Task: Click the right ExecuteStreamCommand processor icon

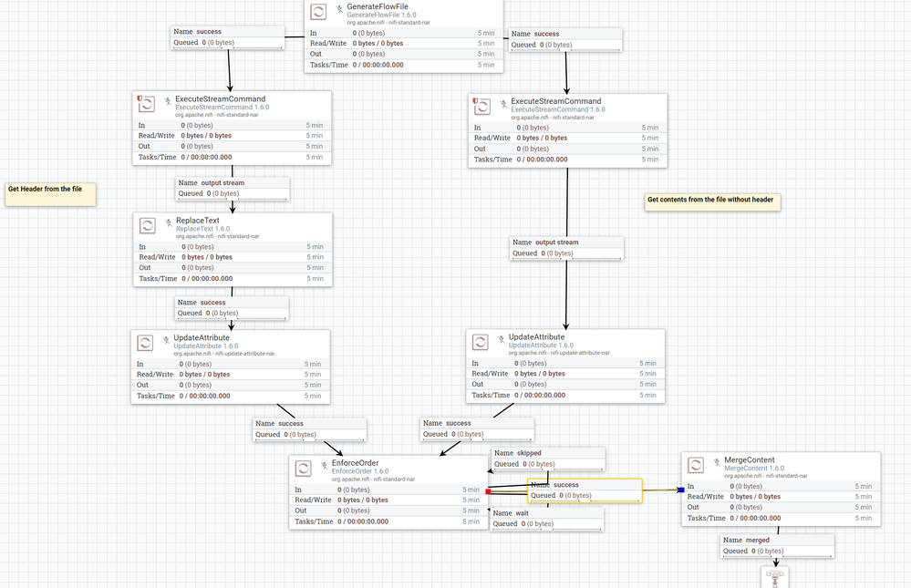Action: coord(481,107)
